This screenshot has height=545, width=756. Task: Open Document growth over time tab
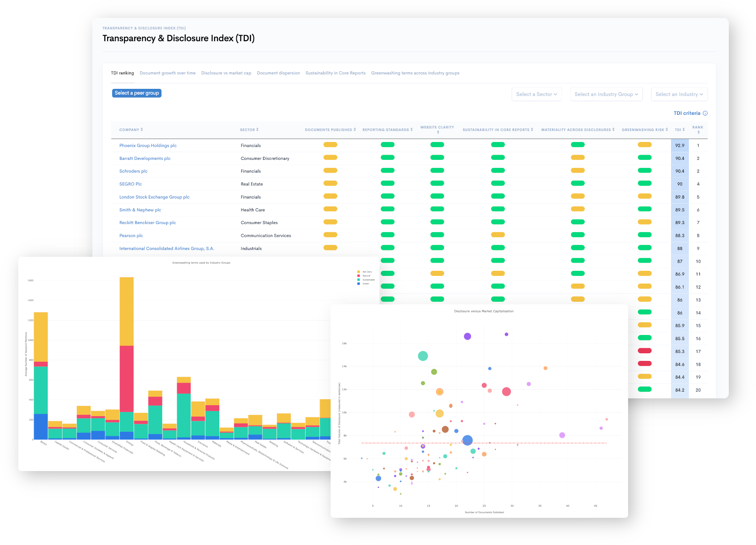click(x=167, y=73)
